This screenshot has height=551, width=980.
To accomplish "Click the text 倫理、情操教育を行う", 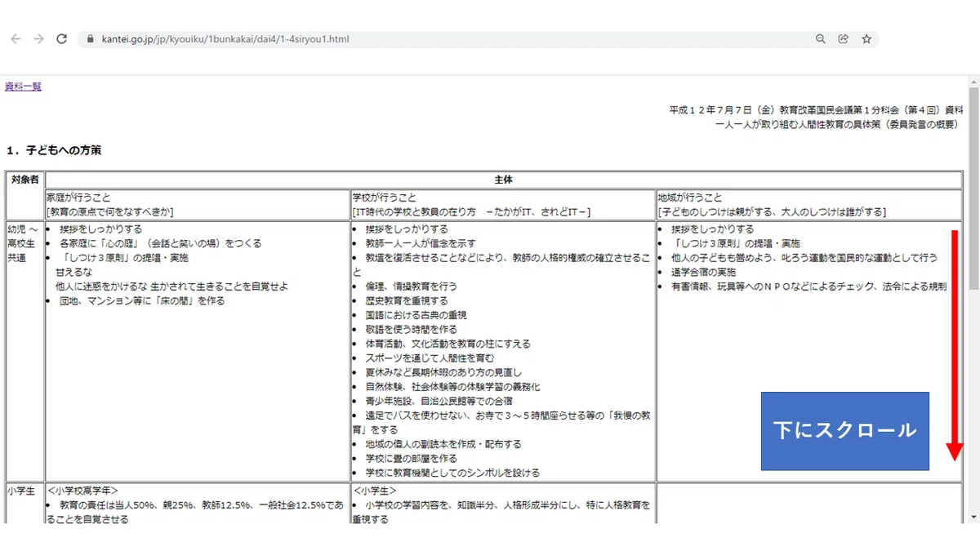I will pos(412,287).
